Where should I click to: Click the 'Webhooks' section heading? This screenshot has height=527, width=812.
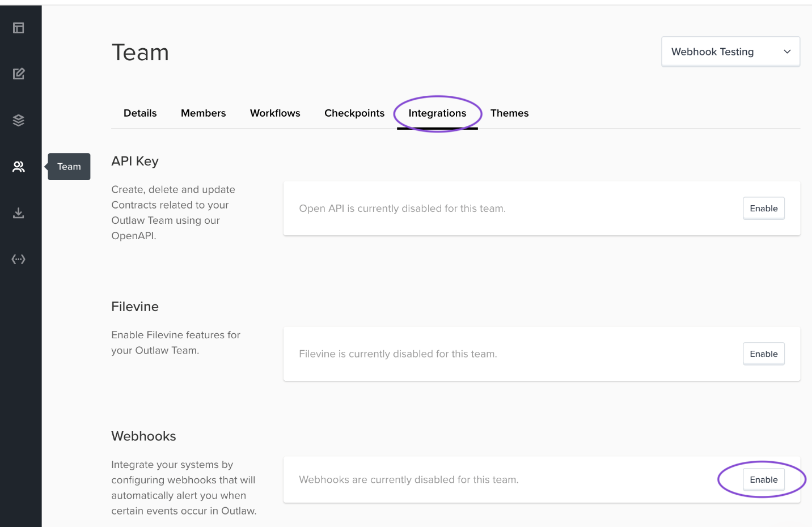click(143, 436)
